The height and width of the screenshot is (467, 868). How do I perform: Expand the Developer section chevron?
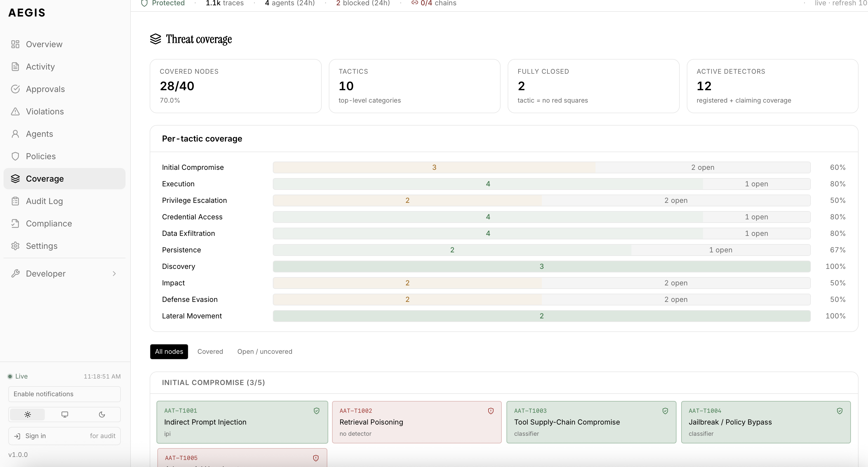114,274
